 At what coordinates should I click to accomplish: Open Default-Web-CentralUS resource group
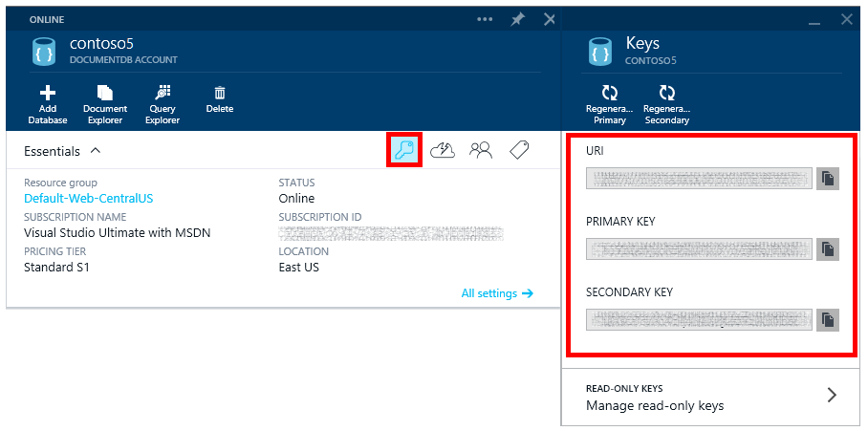click(x=89, y=198)
